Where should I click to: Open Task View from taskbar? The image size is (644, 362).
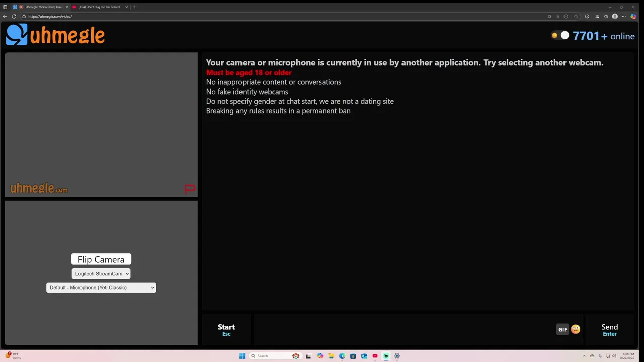click(308, 356)
